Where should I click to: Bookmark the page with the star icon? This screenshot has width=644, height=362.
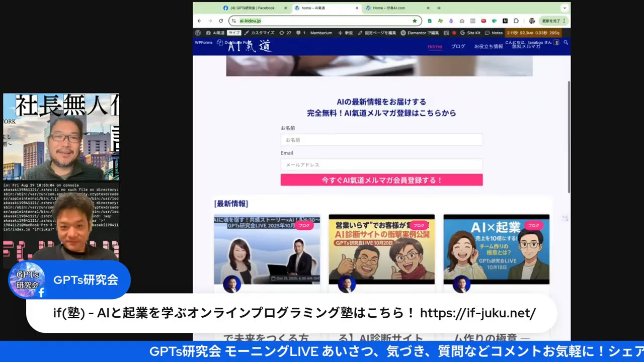[415, 21]
